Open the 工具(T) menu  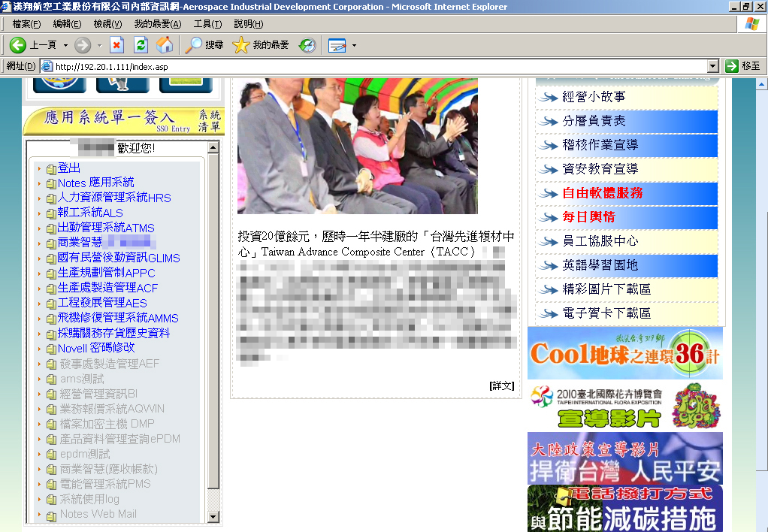207,24
